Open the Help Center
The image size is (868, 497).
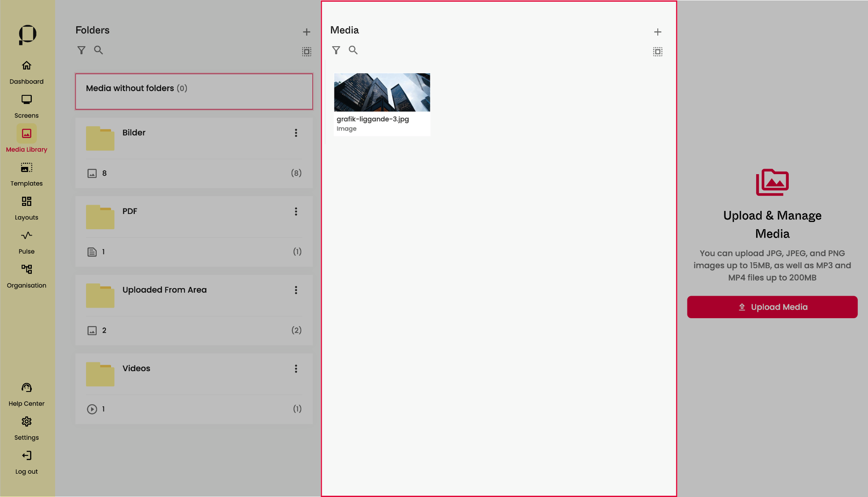26,394
